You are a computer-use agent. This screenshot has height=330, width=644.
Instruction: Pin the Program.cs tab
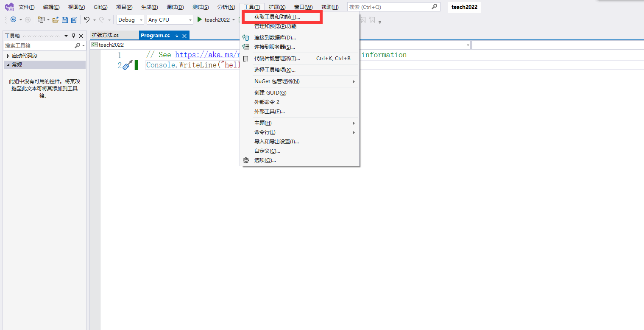(176, 36)
